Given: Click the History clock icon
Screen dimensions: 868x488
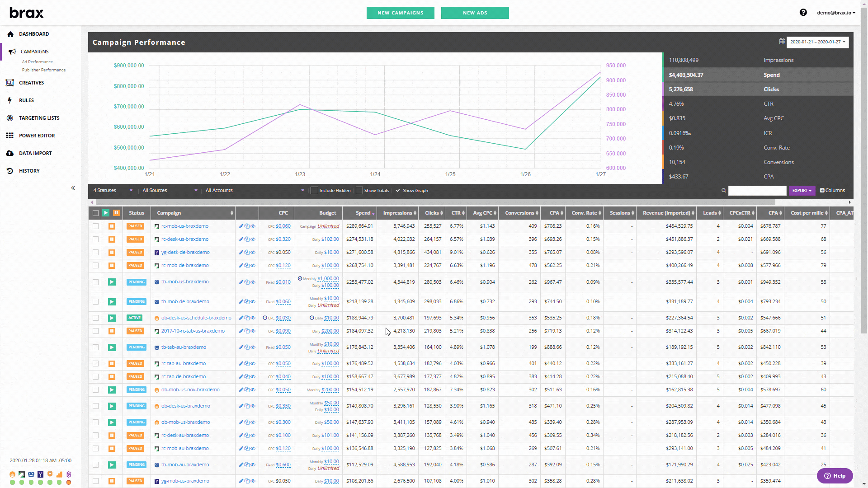Looking at the screenshot, I should click(x=9, y=171).
